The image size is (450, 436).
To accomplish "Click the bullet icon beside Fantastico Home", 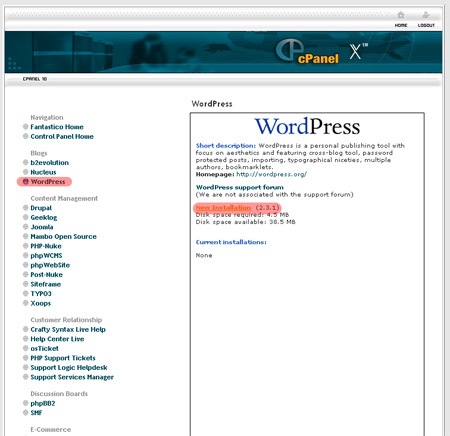I will pyautogui.click(x=25, y=127).
